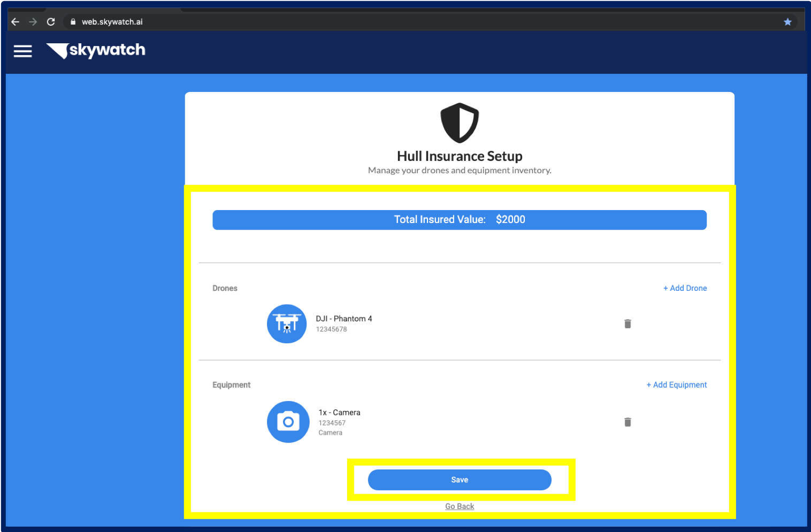Delete the 1x Camera equipment
This screenshot has width=811, height=532.
pyautogui.click(x=628, y=422)
